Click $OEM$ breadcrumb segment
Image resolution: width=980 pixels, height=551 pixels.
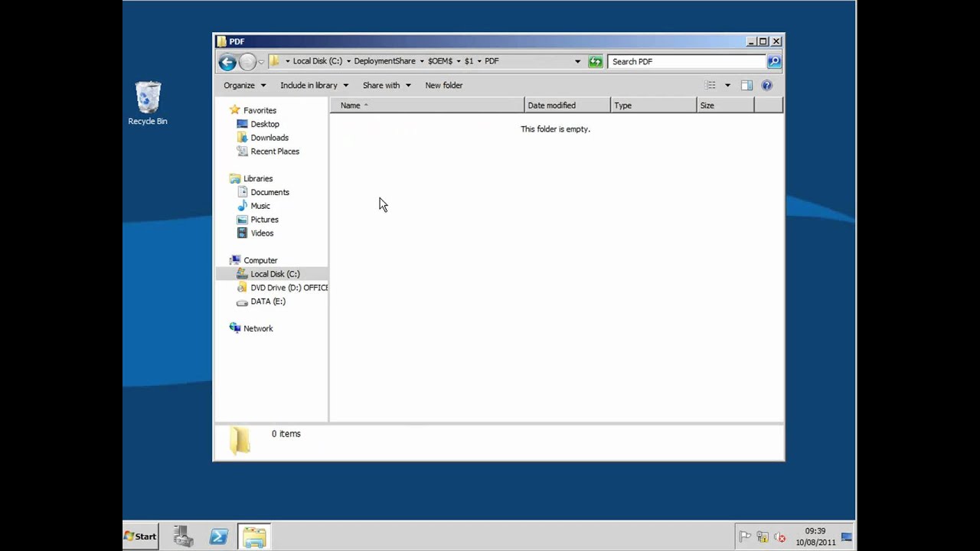(440, 61)
